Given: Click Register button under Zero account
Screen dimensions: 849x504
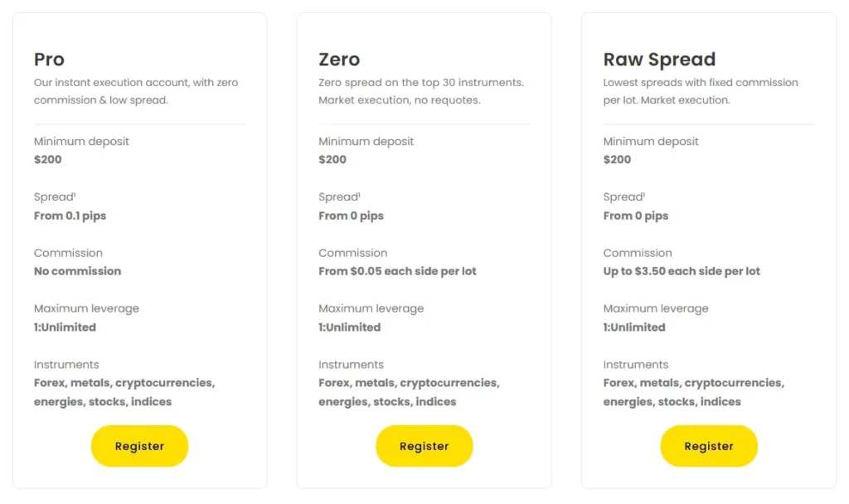Looking at the screenshot, I should tap(424, 446).
